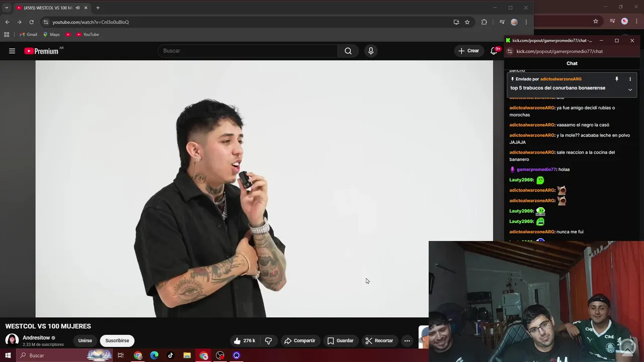Open OBS Studio from the taskbar
644x362 pixels.
pos(220,355)
